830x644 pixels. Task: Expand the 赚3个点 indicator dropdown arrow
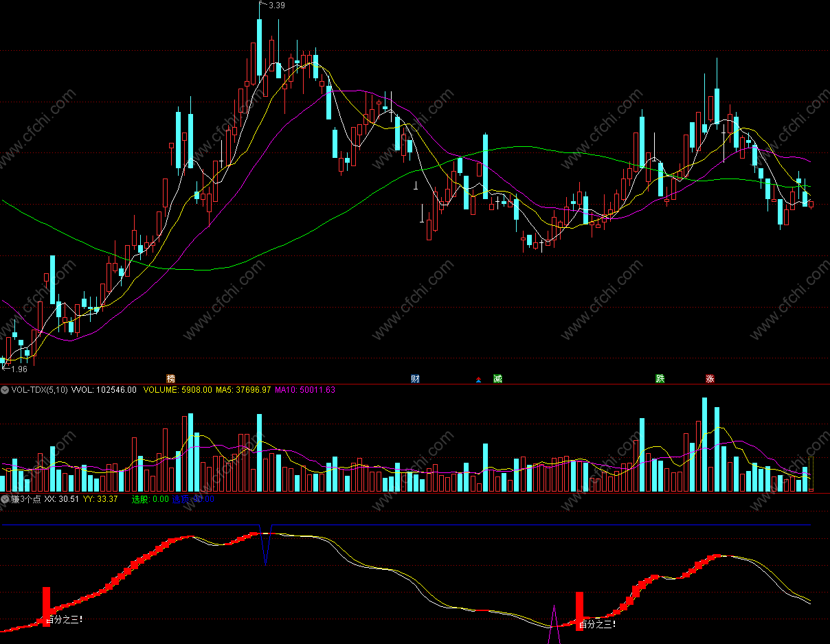click(x=5, y=499)
